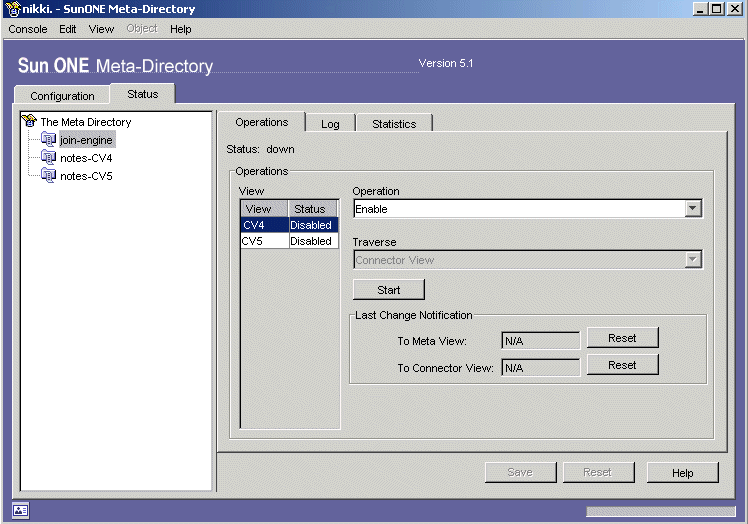Image resolution: width=748 pixels, height=524 pixels.
Task: Open the Console menu
Action: 28,29
